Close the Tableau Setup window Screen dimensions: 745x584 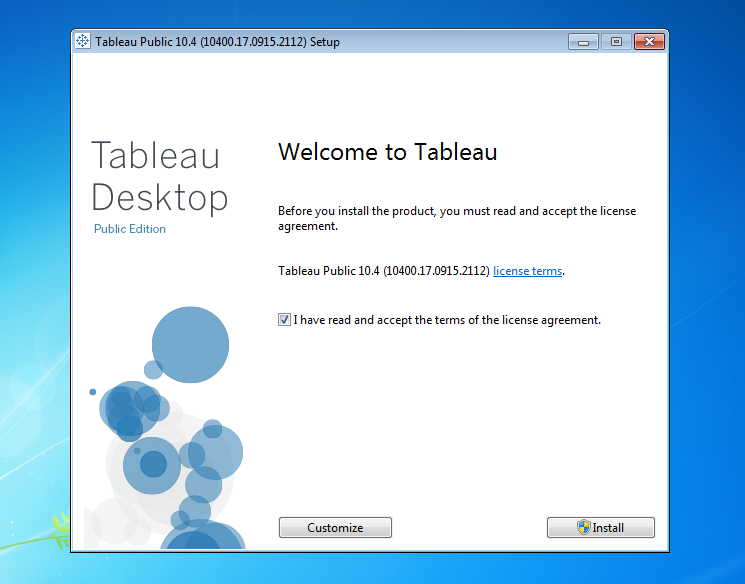click(x=649, y=42)
